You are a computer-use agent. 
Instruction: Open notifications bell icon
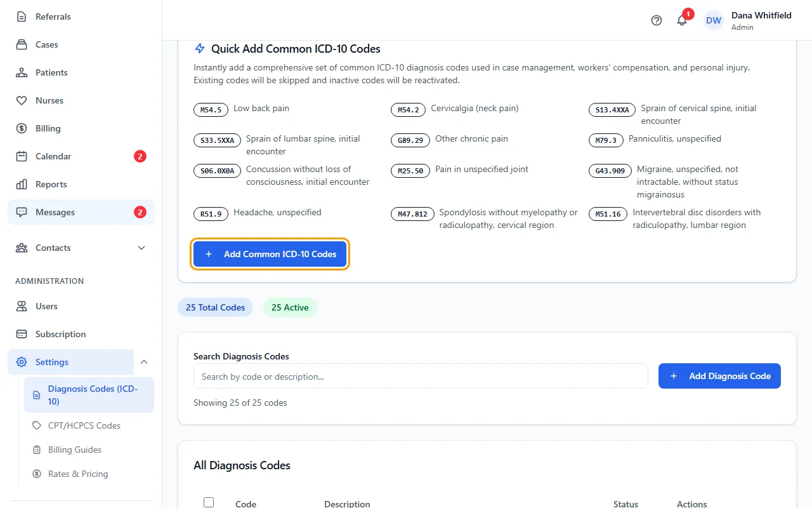[682, 20]
